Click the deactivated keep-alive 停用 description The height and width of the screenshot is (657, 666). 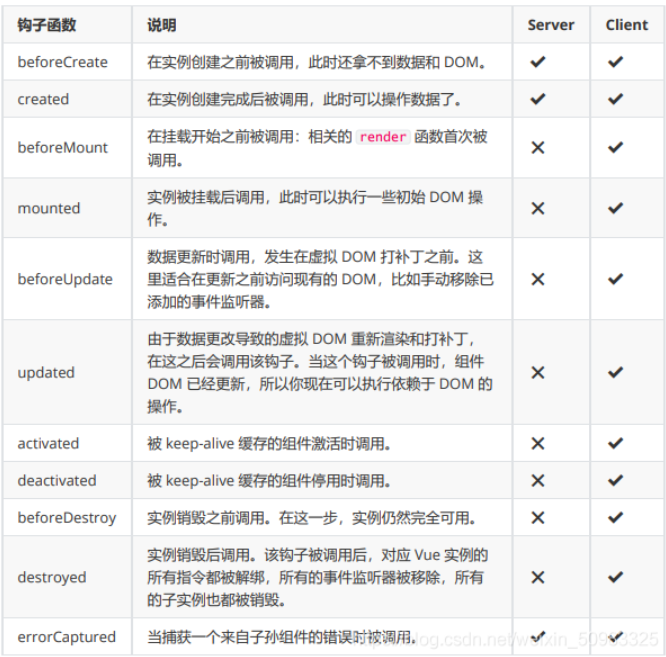tap(269, 480)
